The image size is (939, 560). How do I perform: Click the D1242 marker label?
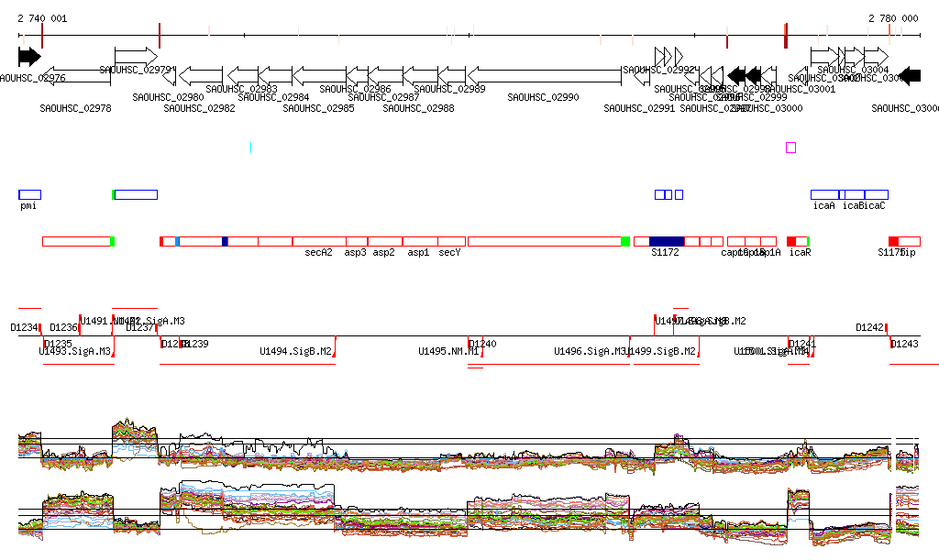869,327
